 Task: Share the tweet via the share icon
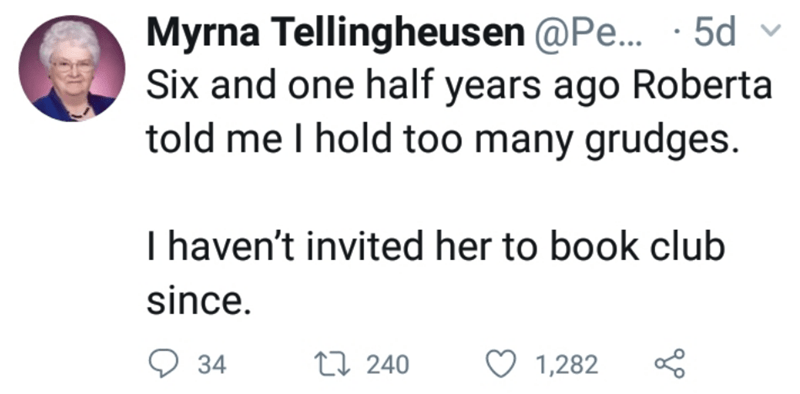pos(670,364)
